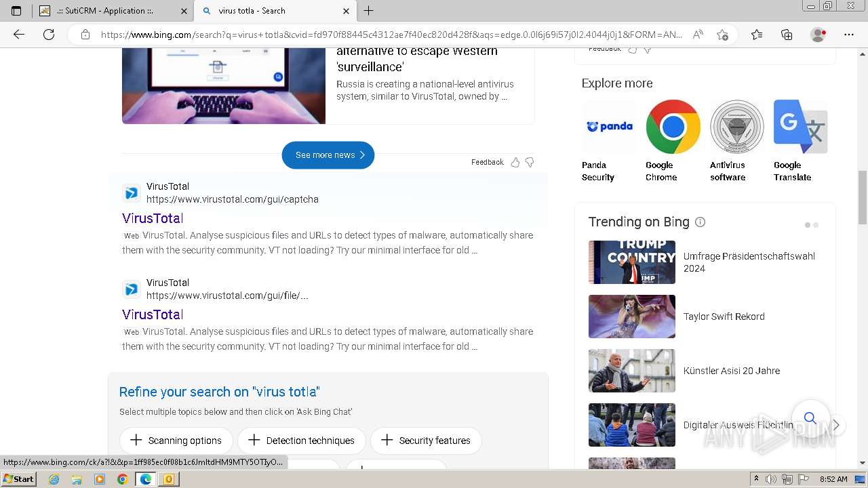The width and height of the screenshot is (868, 488).
Task: Click volume speaker tray icon
Action: (x=770, y=479)
